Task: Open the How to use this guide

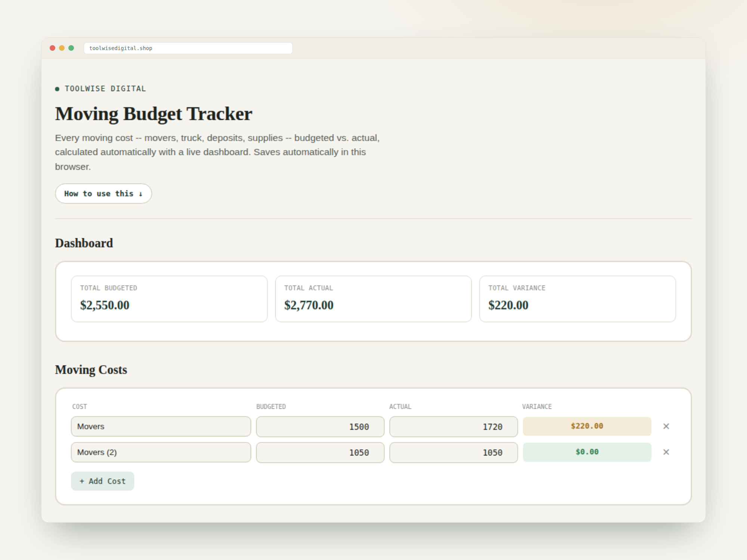Action: 103,193
